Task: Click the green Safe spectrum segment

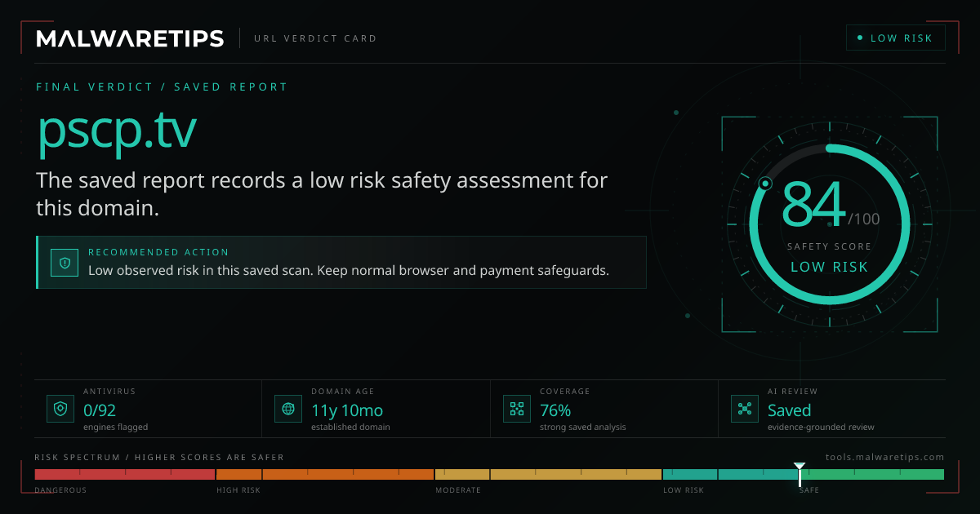Action: pos(872,474)
